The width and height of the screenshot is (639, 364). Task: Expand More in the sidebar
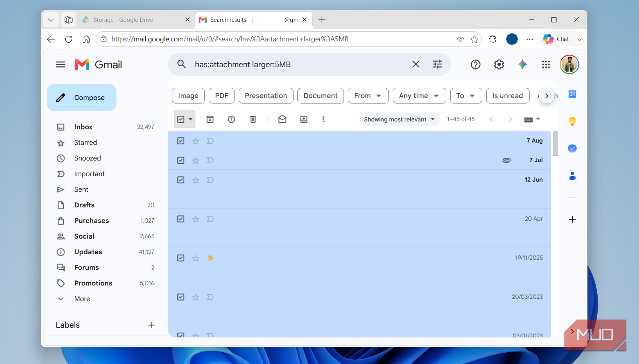82,299
